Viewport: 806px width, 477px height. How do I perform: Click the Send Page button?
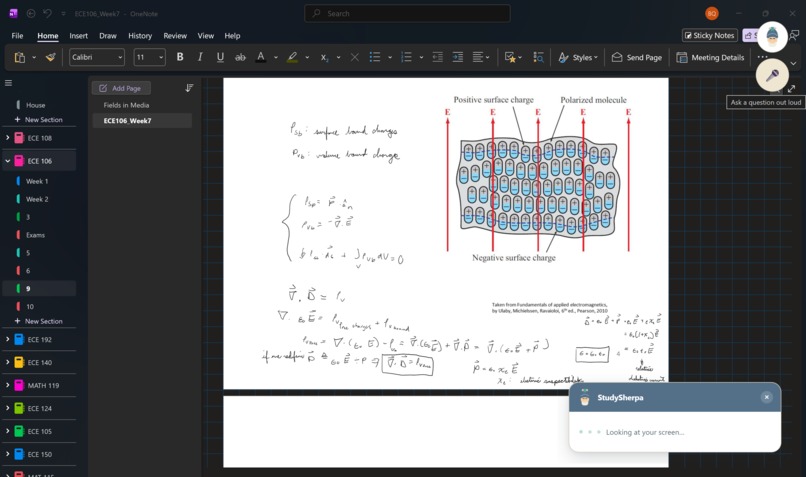636,57
